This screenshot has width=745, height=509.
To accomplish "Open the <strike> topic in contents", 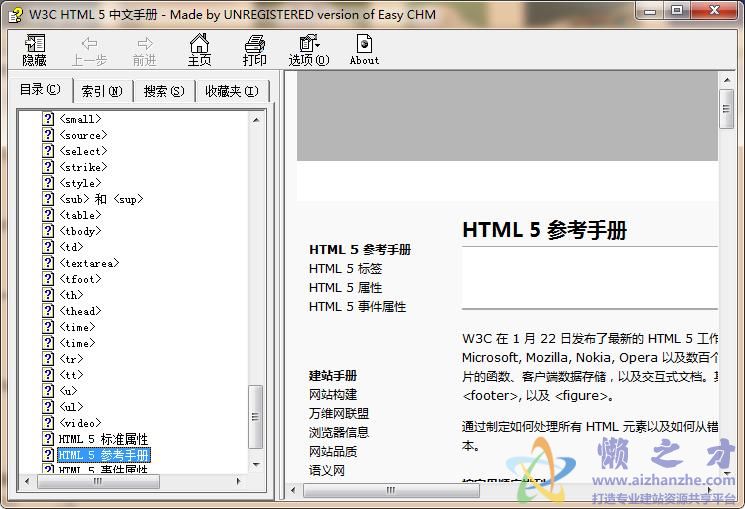I will [x=83, y=167].
